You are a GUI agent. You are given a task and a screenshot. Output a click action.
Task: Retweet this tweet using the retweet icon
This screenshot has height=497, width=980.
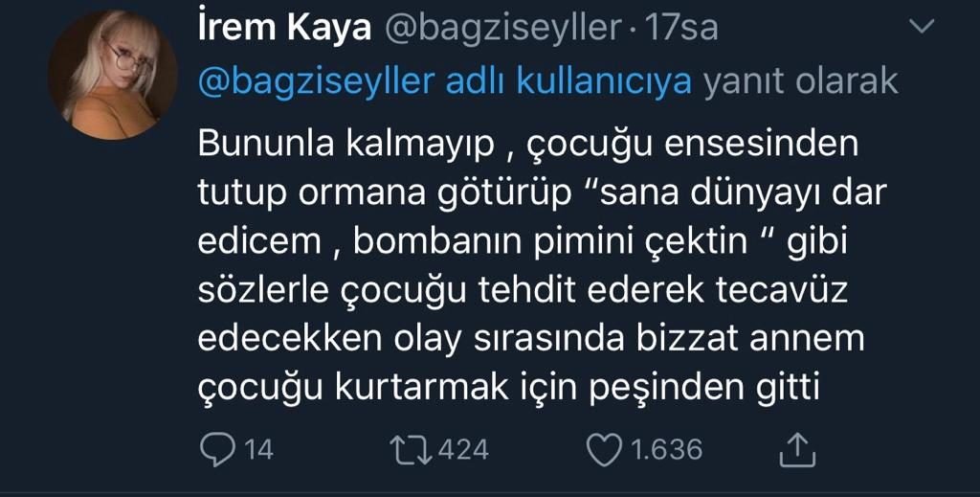[411, 449]
